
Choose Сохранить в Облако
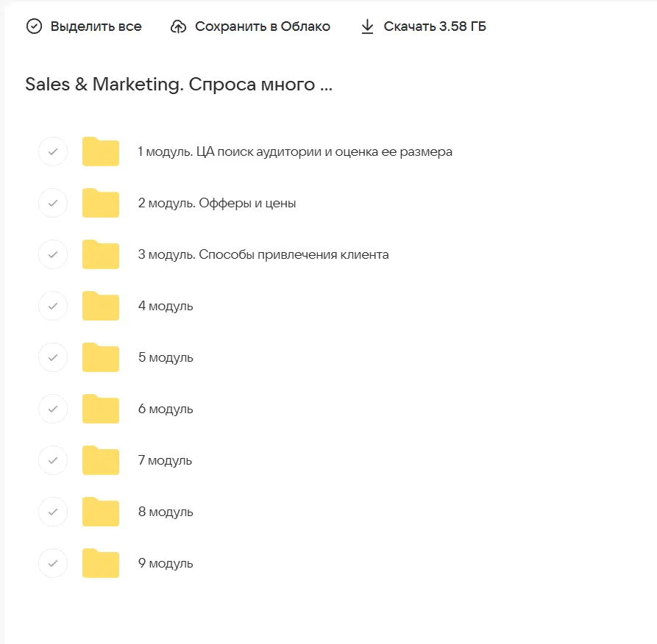pyautogui.click(x=262, y=26)
